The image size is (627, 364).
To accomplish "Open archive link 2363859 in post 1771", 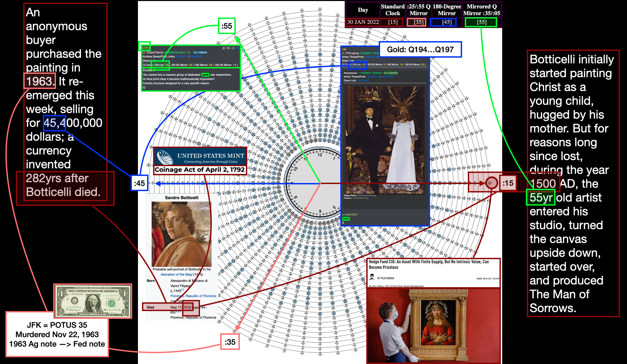I will (x=196, y=57).
